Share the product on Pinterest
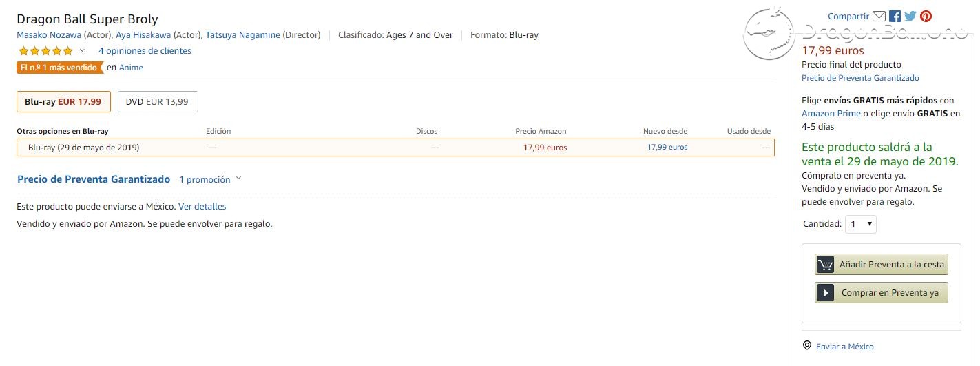Viewport: 980px width, 366px height. (x=926, y=17)
